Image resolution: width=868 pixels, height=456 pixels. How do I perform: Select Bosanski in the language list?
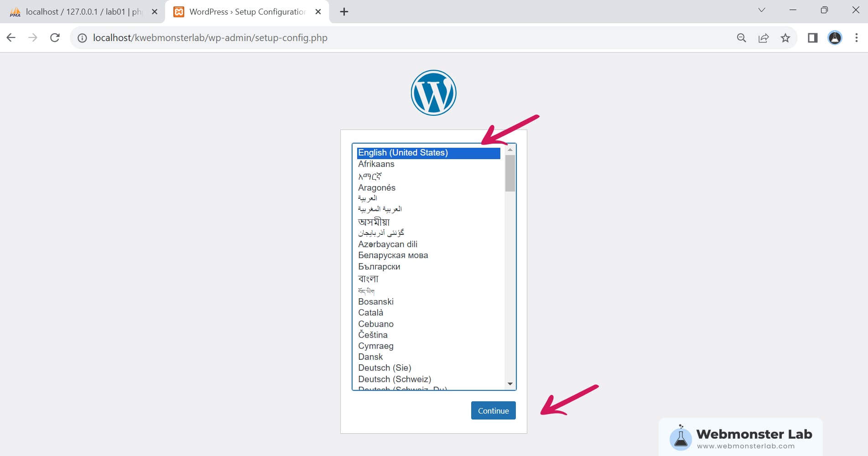(428, 302)
